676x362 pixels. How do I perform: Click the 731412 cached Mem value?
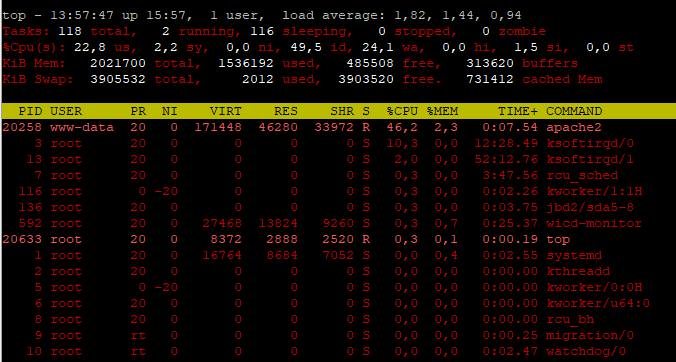point(490,79)
